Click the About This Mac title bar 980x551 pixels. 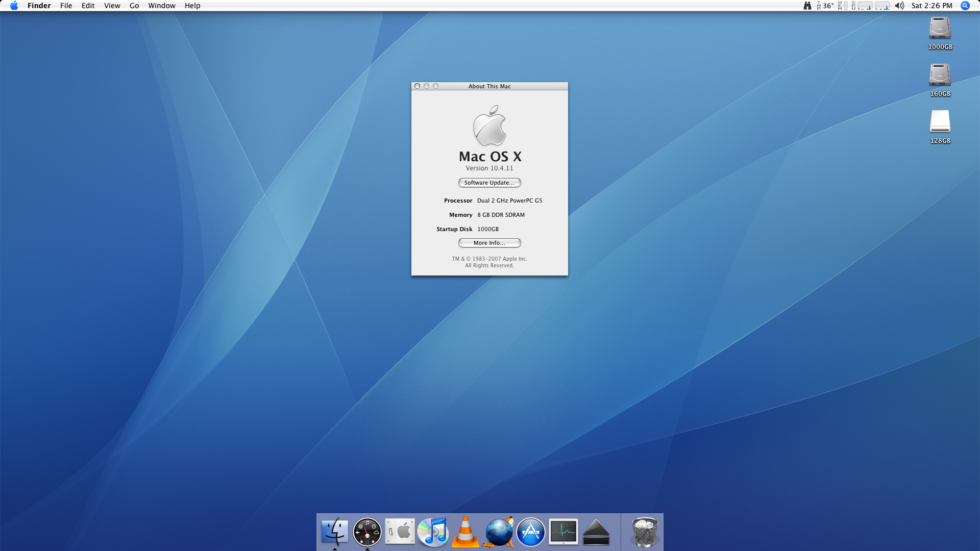[x=489, y=86]
